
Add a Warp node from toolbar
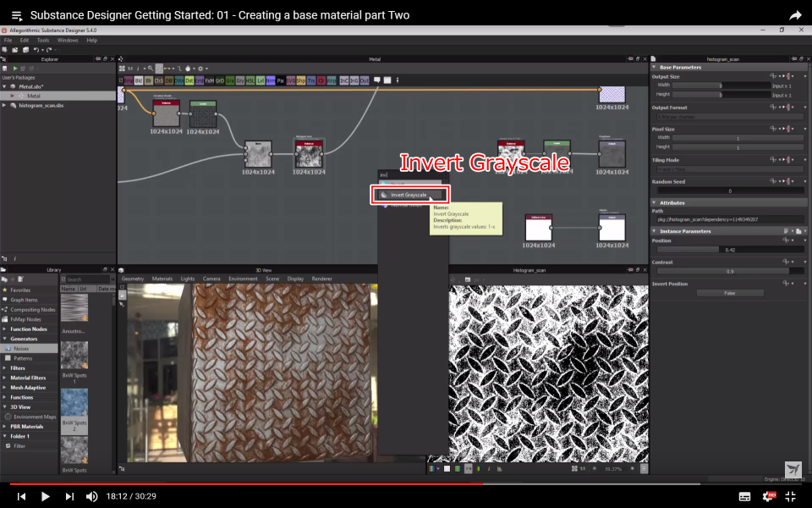pyautogui.click(x=332, y=80)
